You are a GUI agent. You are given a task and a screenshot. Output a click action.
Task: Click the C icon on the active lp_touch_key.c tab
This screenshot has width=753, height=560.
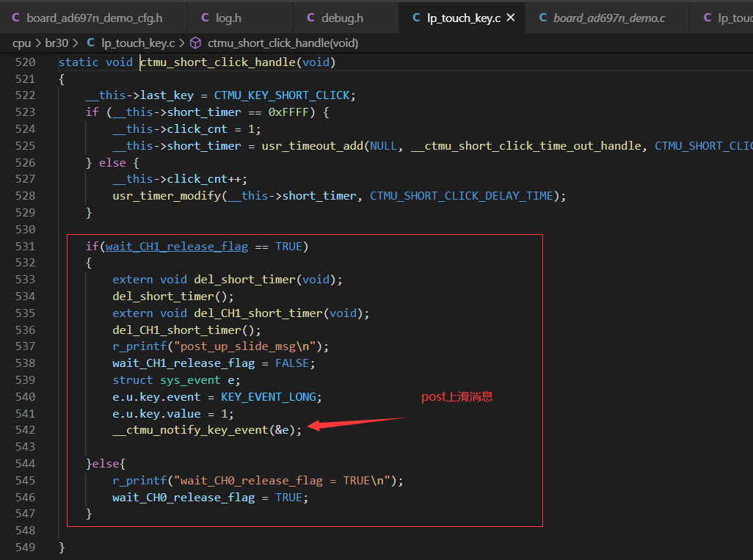[416, 18]
